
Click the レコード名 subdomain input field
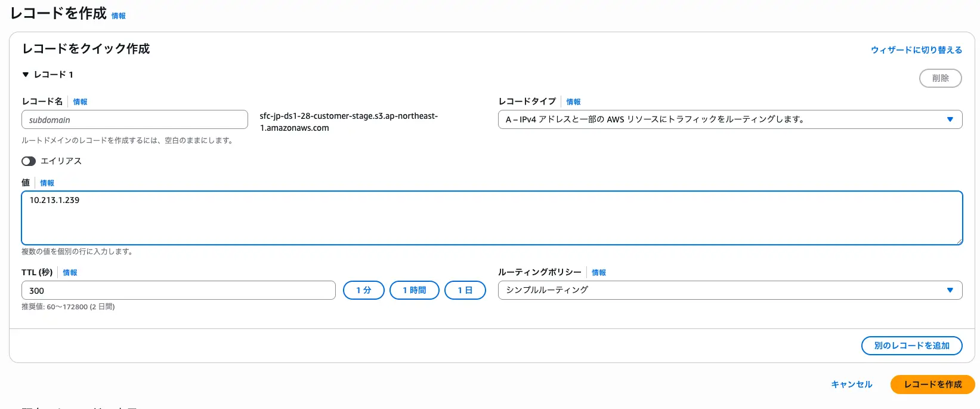click(135, 119)
